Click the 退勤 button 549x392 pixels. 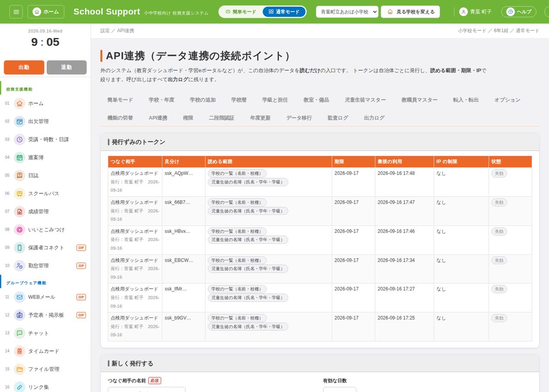(66, 67)
